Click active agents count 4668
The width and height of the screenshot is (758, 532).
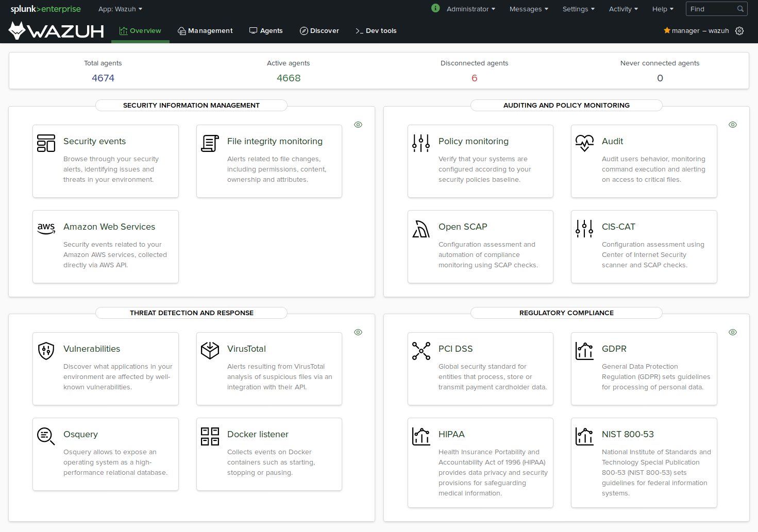(289, 78)
